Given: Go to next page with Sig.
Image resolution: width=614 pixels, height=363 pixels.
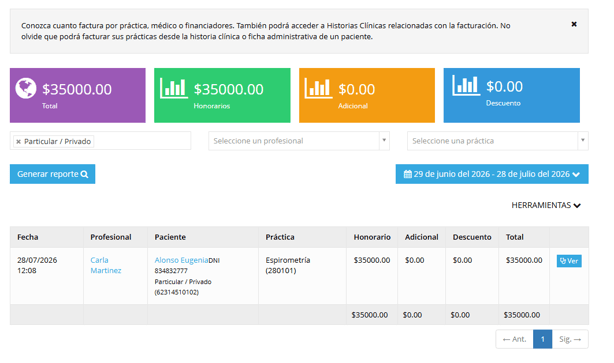Looking at the screenshot, I should coord(570,339).
